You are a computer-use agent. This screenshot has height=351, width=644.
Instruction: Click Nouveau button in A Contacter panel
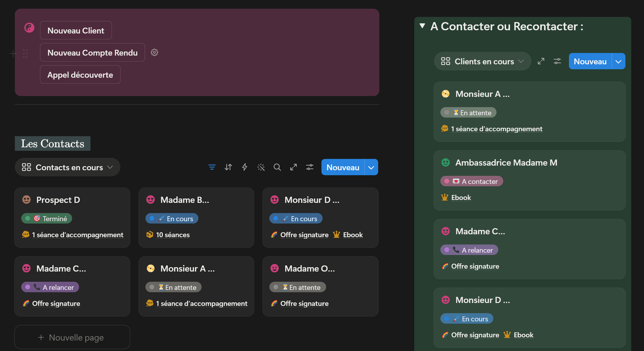click(590, 61)
